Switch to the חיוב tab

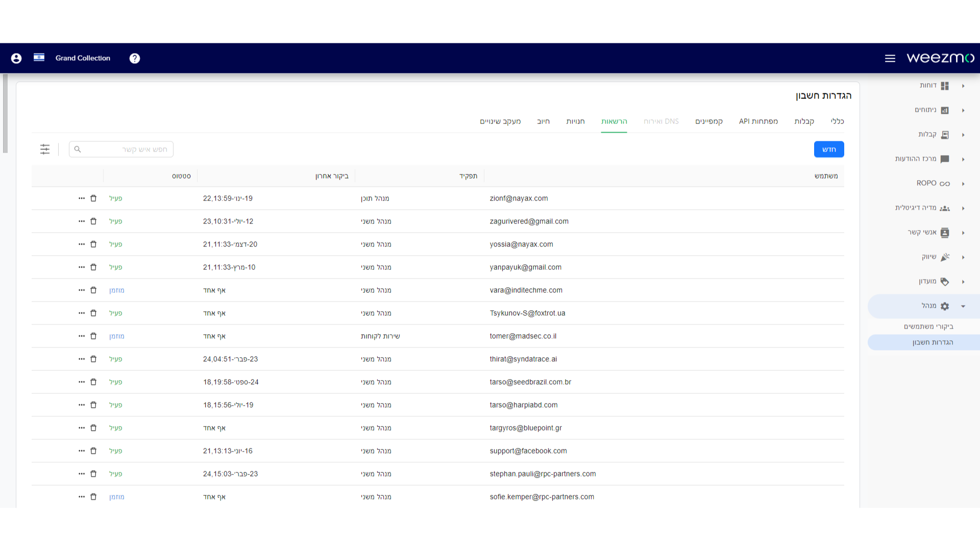(x=543, y=121)
